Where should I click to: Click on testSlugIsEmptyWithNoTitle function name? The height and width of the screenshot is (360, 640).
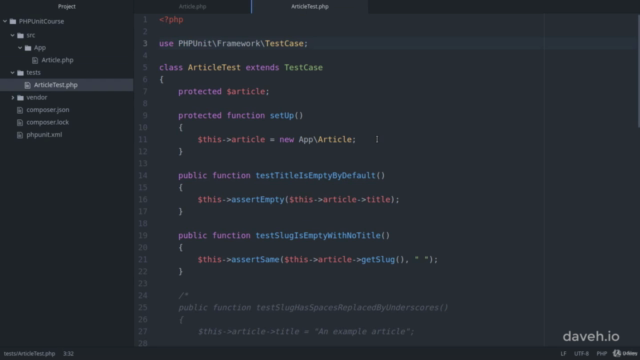coord(318,236)
